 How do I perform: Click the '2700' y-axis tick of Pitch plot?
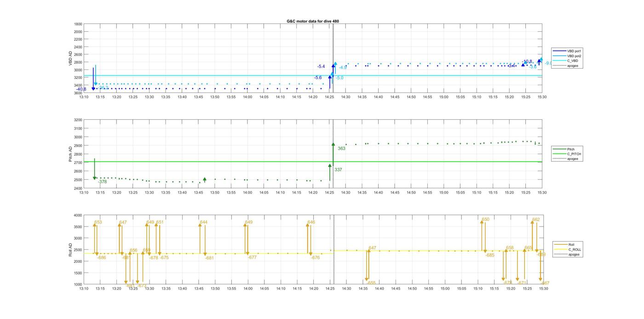[x=78, y=162]
